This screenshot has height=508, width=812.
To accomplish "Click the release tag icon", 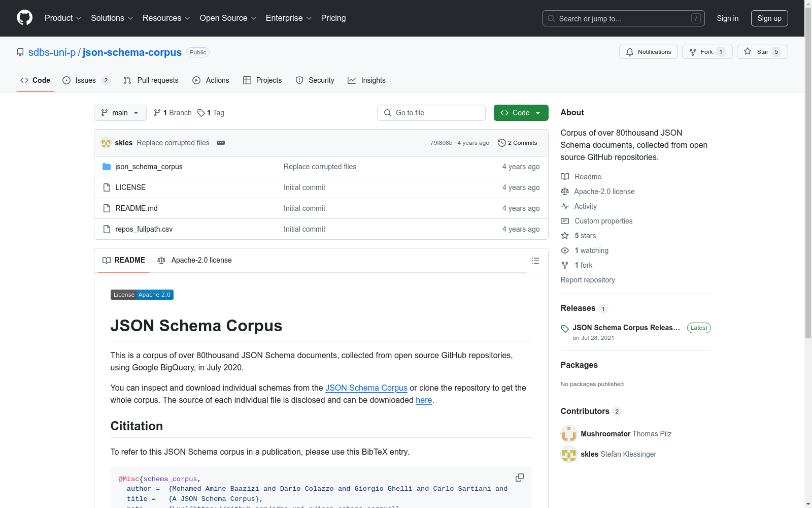I will click(x=565, y=329).
